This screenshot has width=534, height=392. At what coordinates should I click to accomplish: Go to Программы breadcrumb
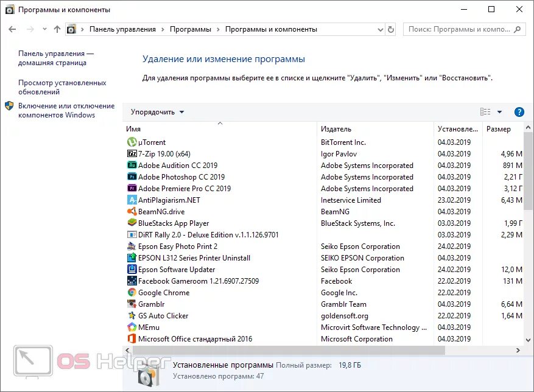click(191, 29)
